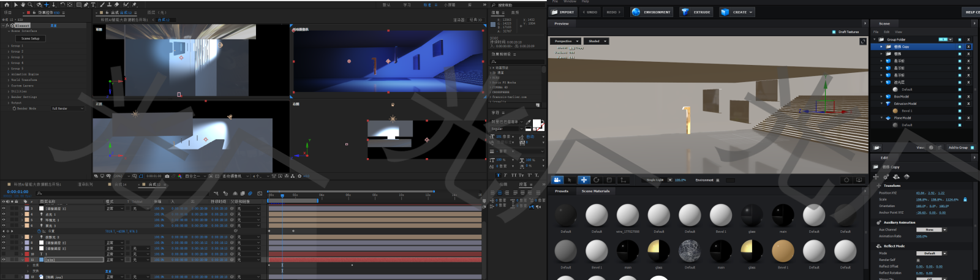Select the Hand tool in After Effects toolbar
The height and width of the screenshot is (280, 980).
(23, 5)
